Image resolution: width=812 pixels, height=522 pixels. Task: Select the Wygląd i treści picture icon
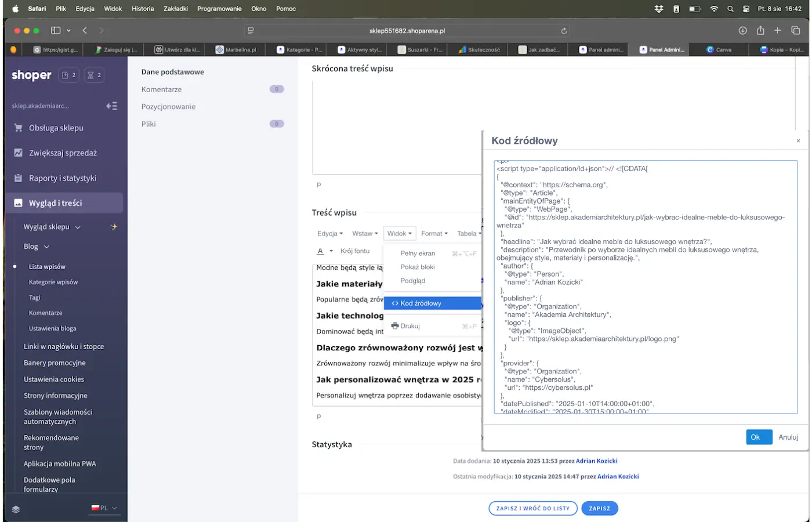tap(18, 204)
